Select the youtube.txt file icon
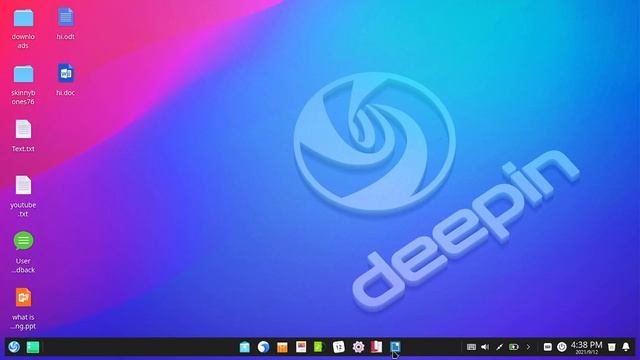The height and width of the screenshot is (360, 640). [x=23, y=186]
